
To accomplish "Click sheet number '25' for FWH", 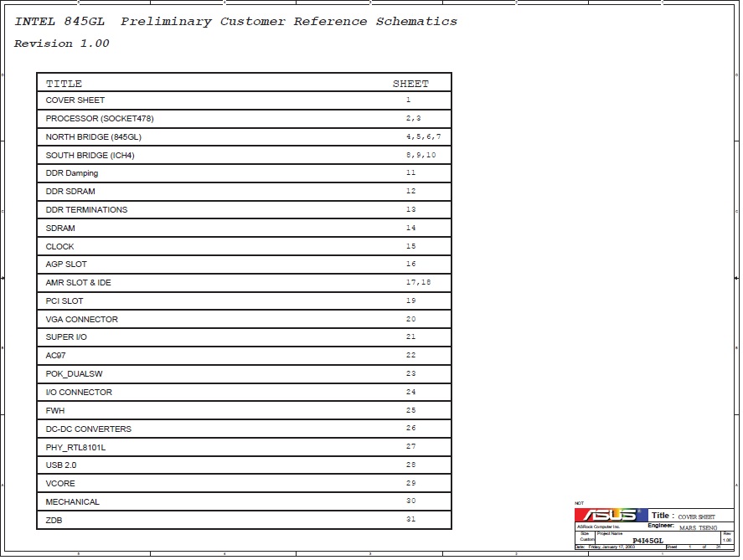I will click(410, 410).
